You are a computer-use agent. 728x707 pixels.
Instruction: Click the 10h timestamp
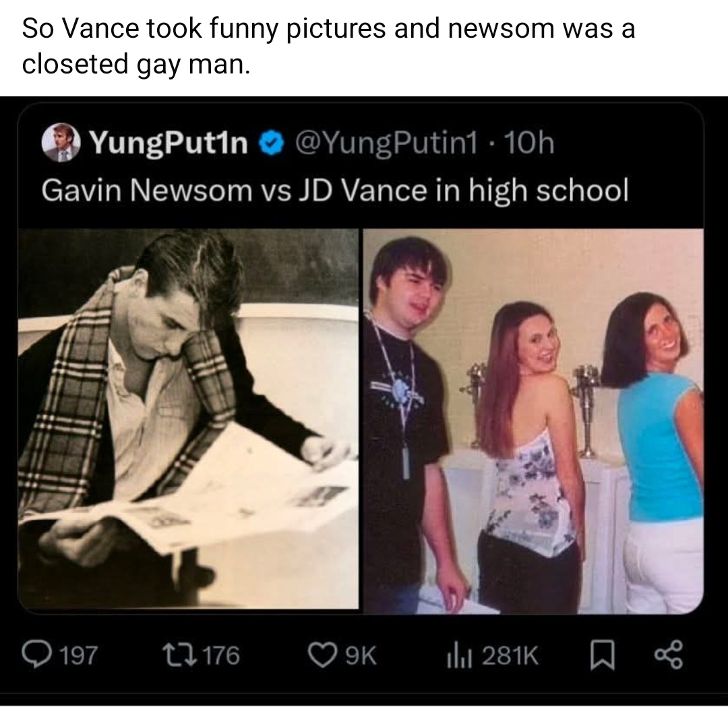click(x=529, y=143)
